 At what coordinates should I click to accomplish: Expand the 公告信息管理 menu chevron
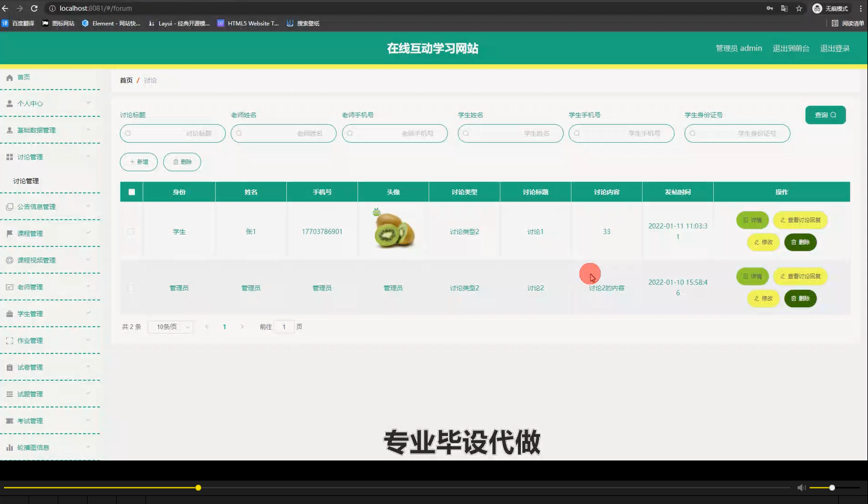[x=88, y=206]
